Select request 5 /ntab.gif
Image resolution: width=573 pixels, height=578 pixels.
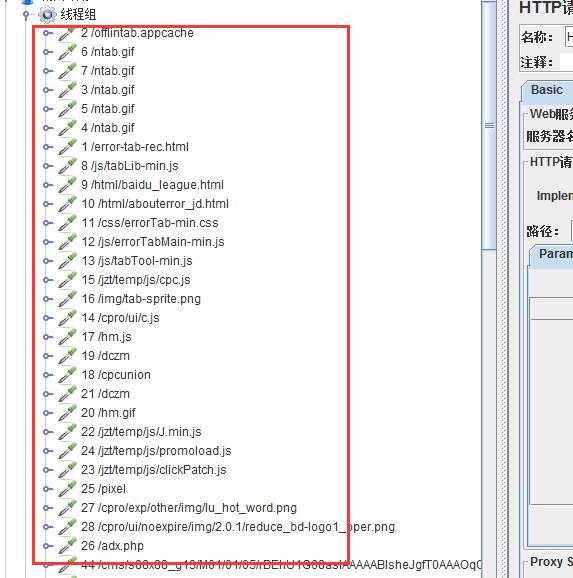click(108, 109)
